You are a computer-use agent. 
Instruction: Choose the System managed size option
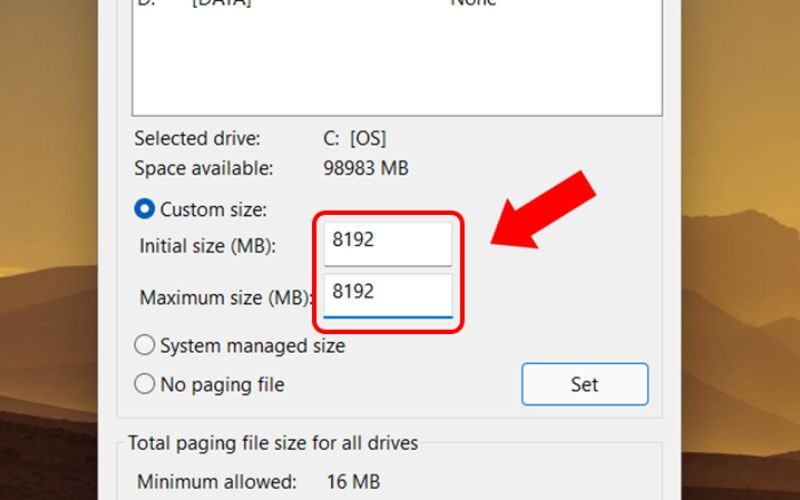tap(145, 346)
